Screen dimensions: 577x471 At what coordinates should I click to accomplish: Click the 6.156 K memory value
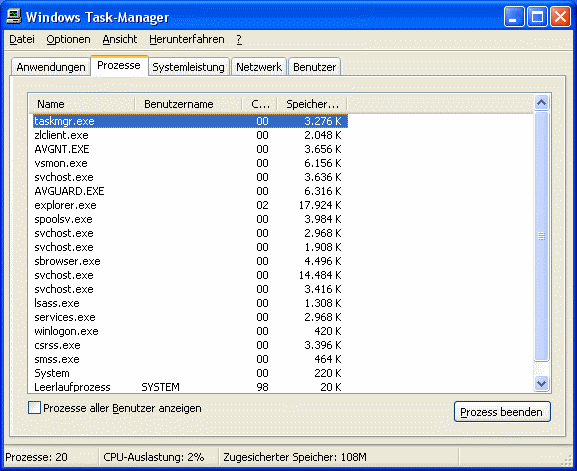click(x=323, y=163)
